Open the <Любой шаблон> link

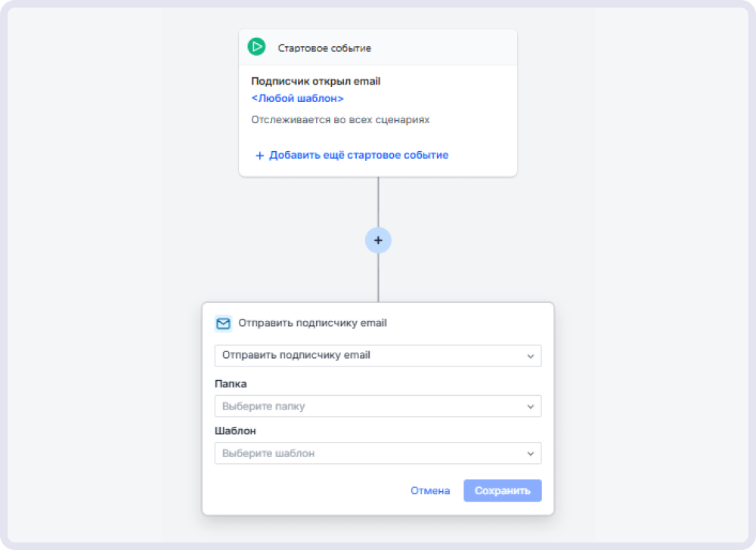(x=297, y=98)
